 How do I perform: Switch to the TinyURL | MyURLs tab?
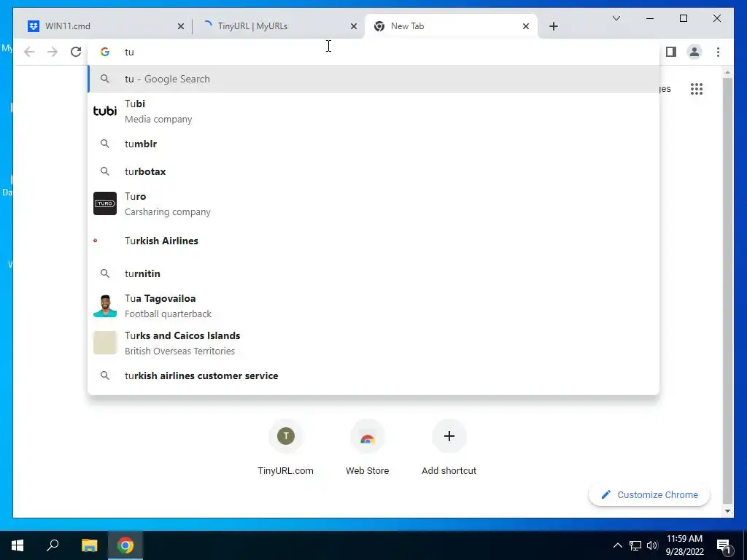pos(278,26)
